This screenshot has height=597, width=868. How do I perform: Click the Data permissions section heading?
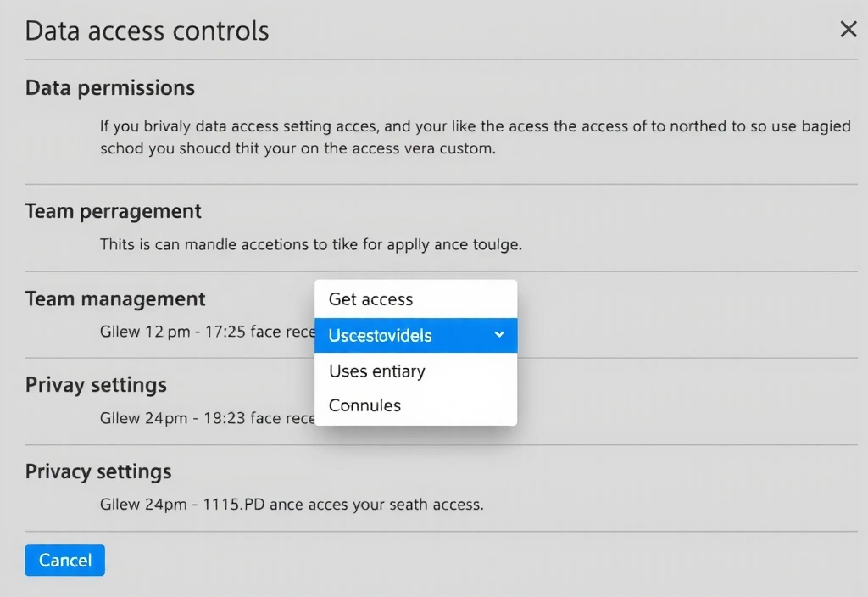tap(110, 87)
